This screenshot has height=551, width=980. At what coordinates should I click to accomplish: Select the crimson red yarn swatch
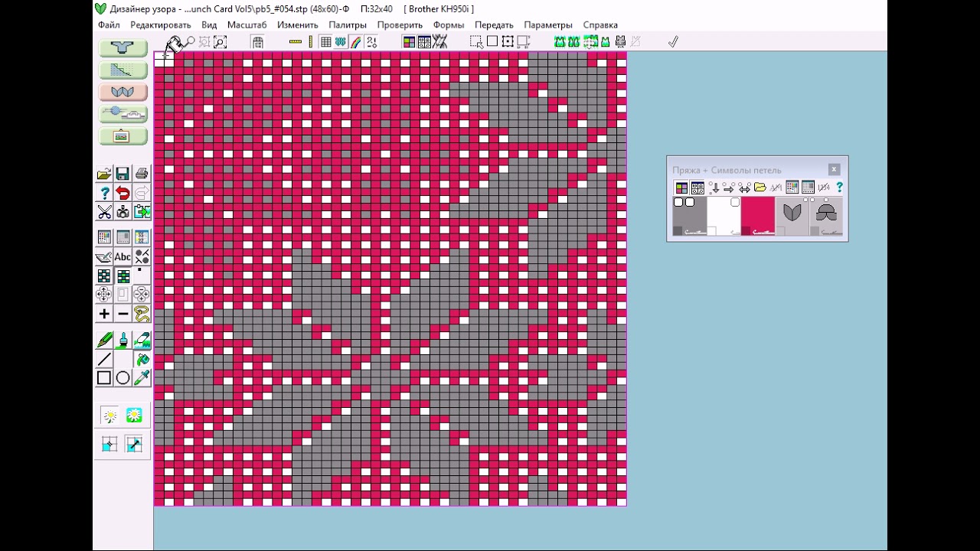[x=758, y=216]
